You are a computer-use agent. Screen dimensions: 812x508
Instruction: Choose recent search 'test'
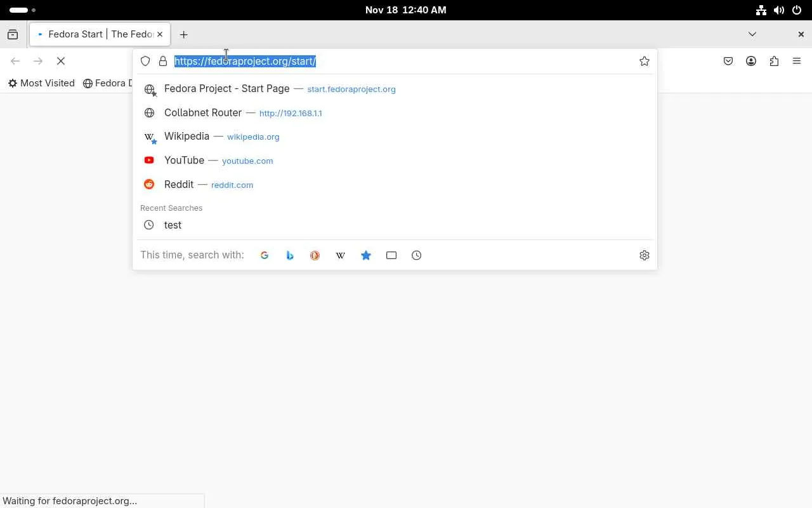[x=395, y=225]
